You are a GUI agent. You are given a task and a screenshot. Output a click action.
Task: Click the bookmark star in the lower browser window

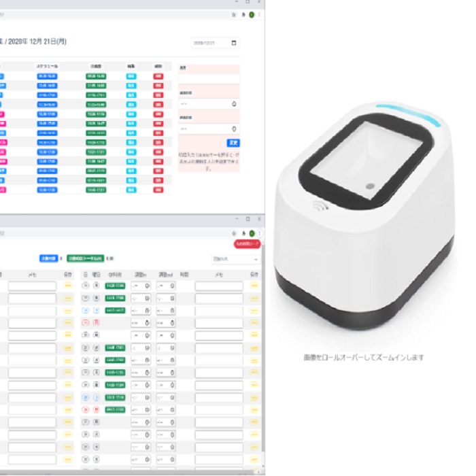(234, 233)
